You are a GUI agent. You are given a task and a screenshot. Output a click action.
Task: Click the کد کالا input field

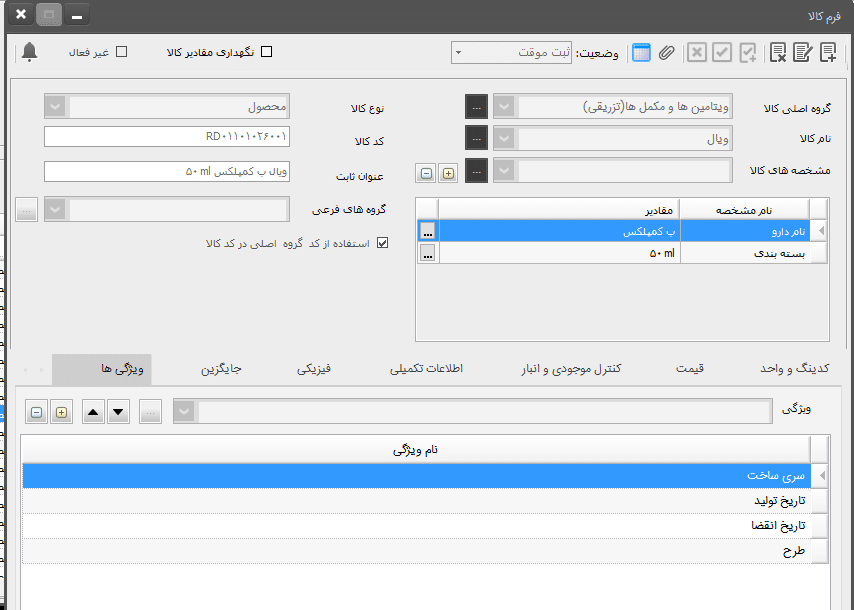click(x=167, y=136)
